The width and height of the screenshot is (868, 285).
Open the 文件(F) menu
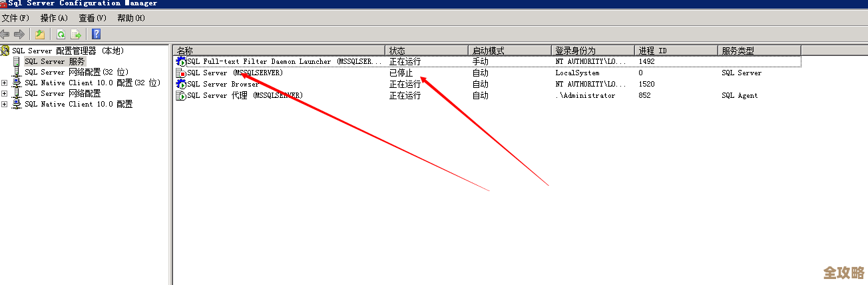pyautogui.click(x=16, y=18)
